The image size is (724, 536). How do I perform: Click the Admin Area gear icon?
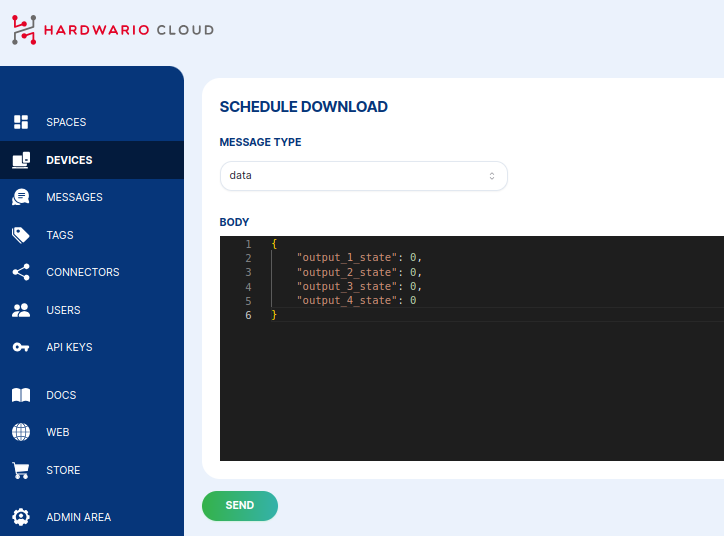click(x=20, y=517)
